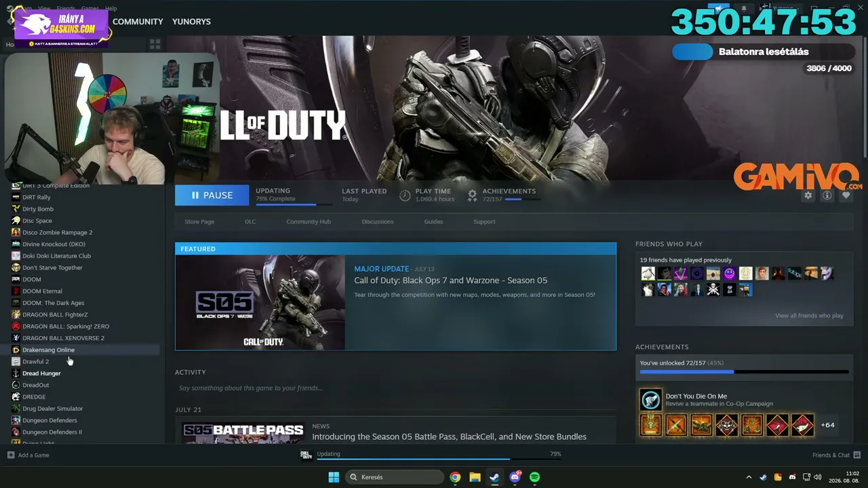This screenshot has width=868, height=488.
Task: Open the Discussions tab
Action: pyautogui.click(x=378, y=222)
